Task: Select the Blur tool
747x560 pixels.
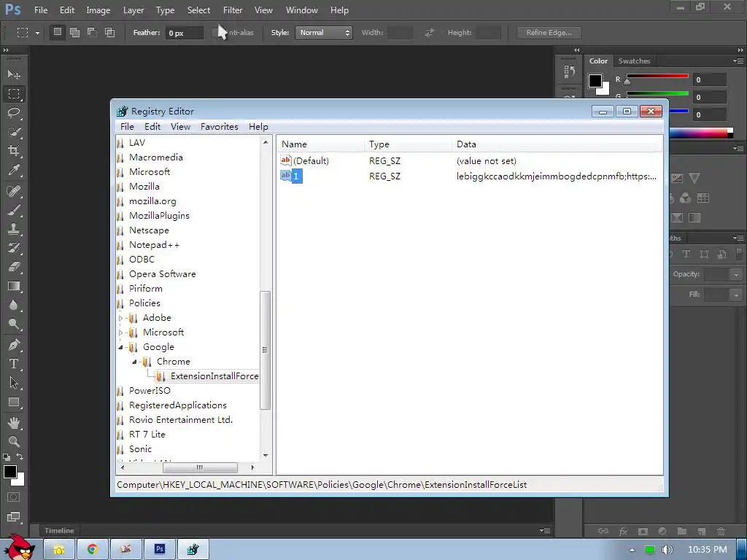Action: click(14, 306)
